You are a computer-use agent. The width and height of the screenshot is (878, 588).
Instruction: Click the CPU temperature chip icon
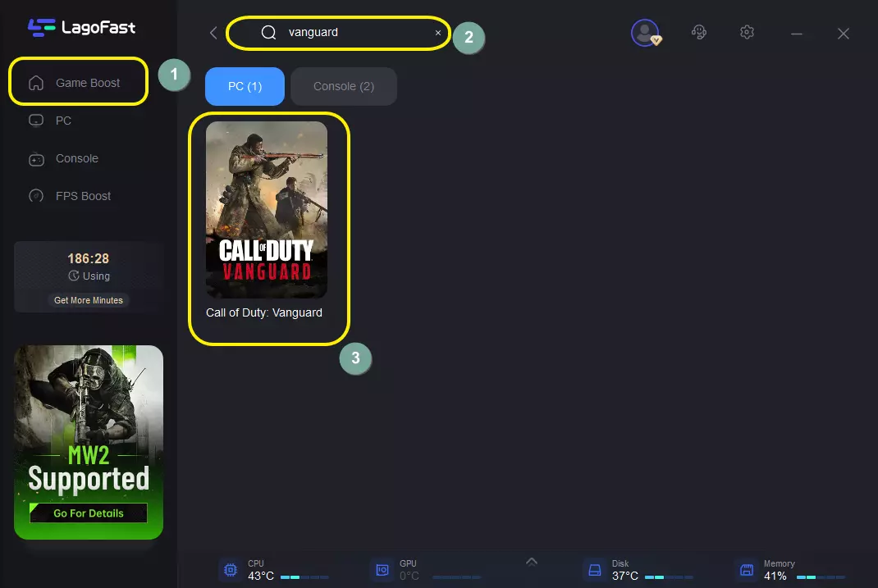(231, 570)
